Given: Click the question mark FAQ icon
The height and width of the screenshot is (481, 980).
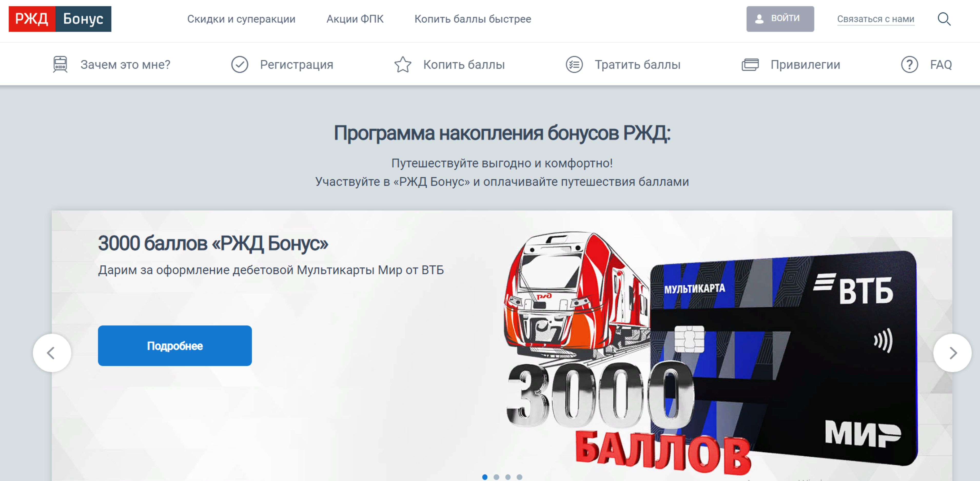Looking at the screenshot, I should point(909,64).
